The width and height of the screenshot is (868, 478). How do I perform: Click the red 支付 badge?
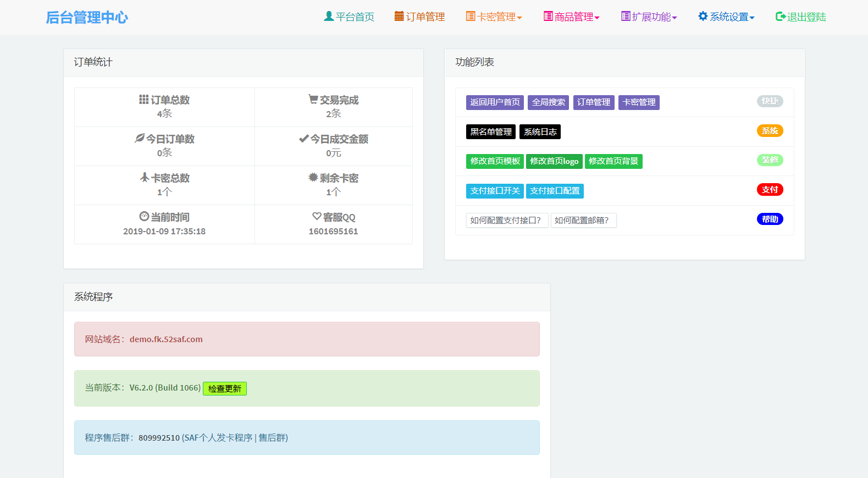point(770,190)
